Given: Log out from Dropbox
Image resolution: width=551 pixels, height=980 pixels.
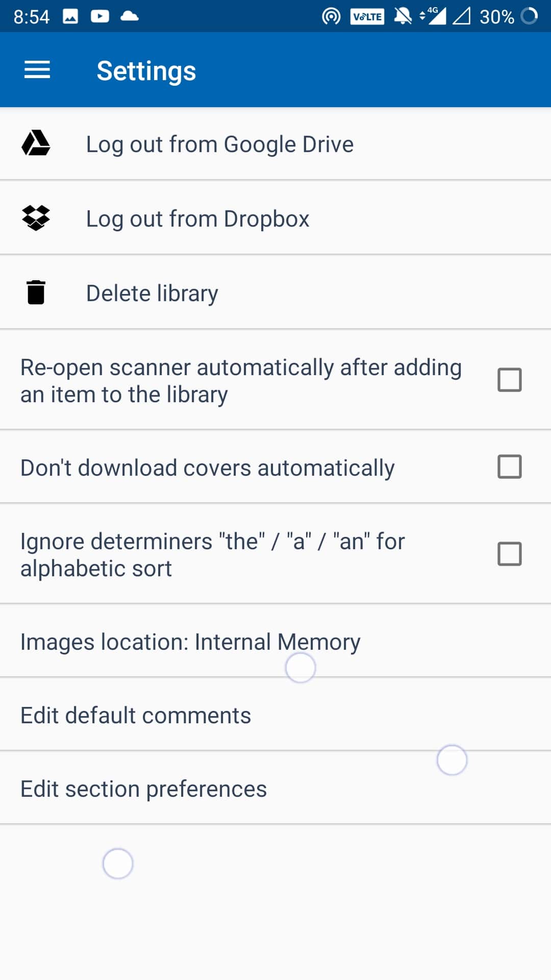Looking at the screenshot, I should pyautogui.click(x=197, y=218).
